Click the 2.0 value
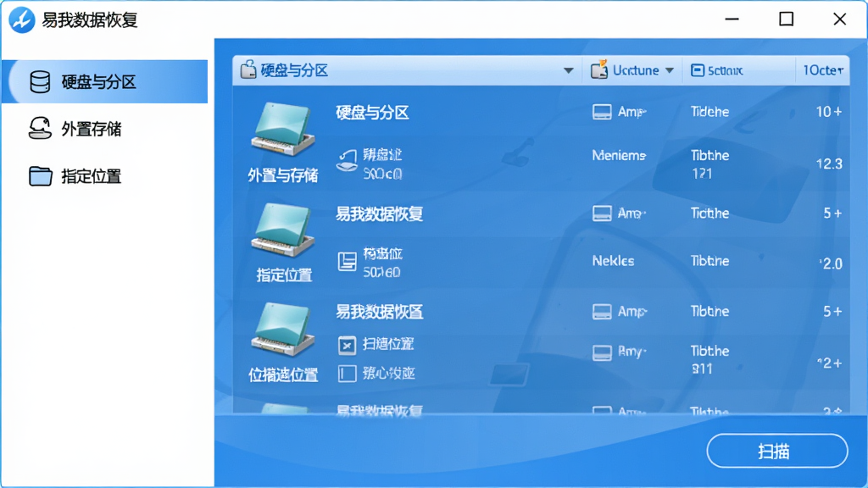The image size is (868, 488). 831,263
